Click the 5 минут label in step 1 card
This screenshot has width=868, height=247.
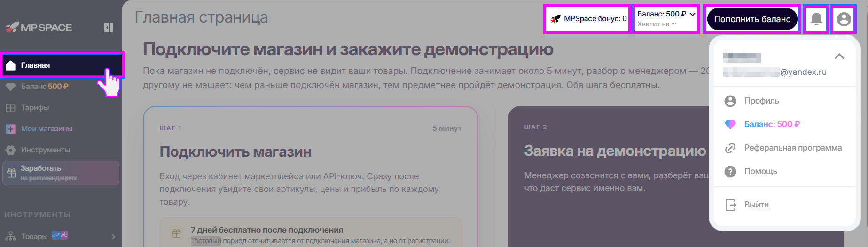tap(447, 128)
